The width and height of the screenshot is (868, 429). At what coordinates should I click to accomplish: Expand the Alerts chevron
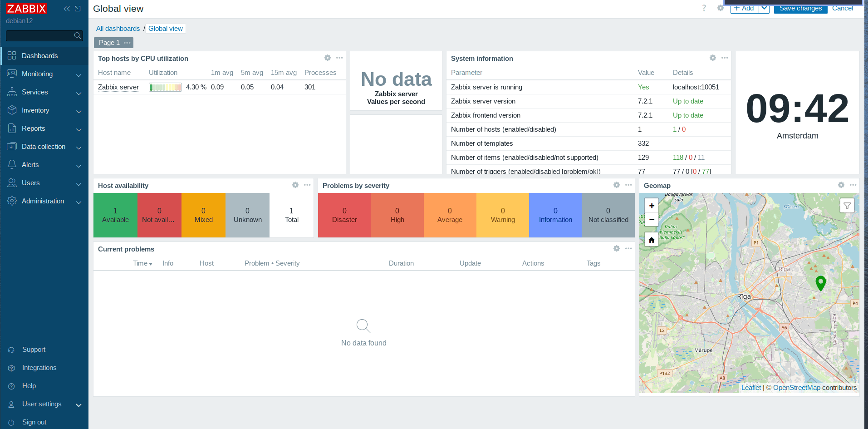coord(79,166)
